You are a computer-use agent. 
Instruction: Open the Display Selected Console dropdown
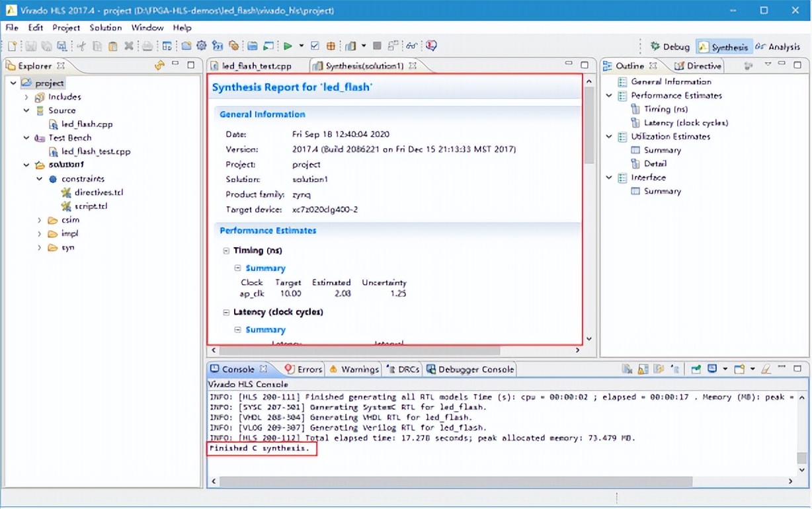[725, 370]
